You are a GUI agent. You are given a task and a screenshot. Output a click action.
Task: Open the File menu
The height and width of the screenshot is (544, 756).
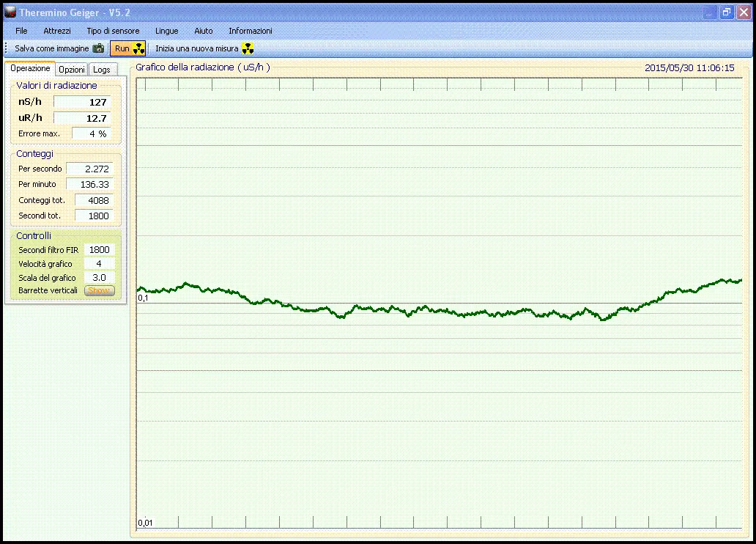(21, 31)
